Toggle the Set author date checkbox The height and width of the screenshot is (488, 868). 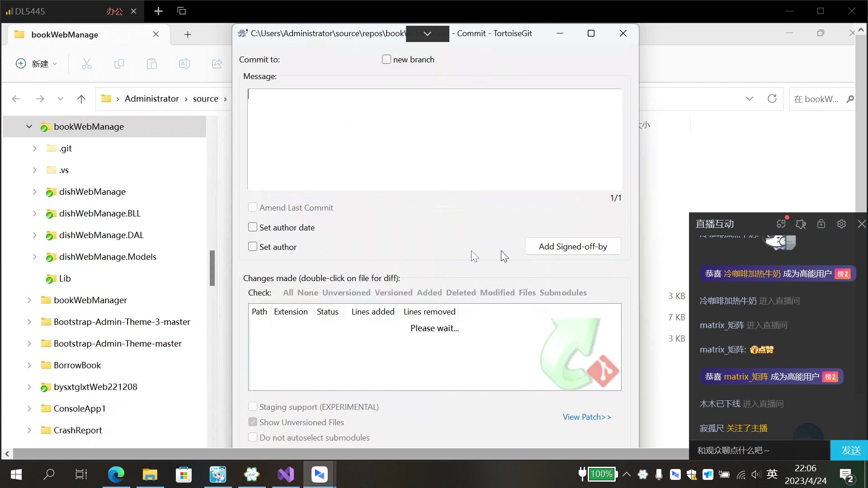(253, 227)
